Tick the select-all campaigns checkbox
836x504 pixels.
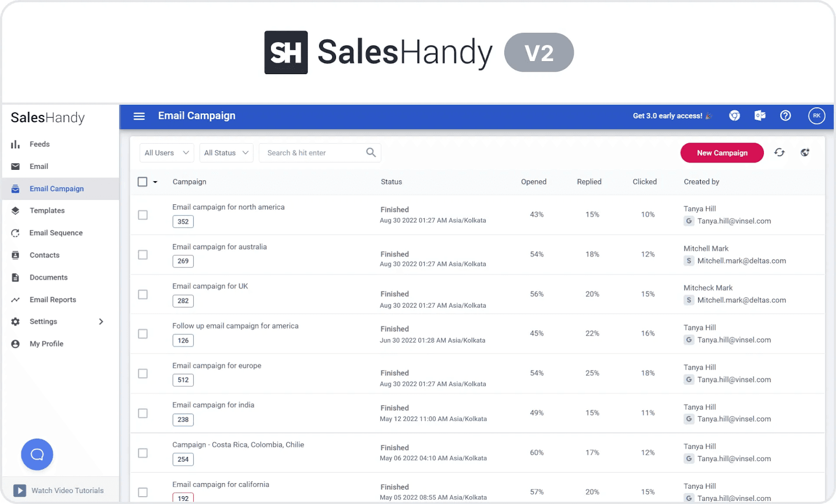pyautogui.click(x=143, y=182)
